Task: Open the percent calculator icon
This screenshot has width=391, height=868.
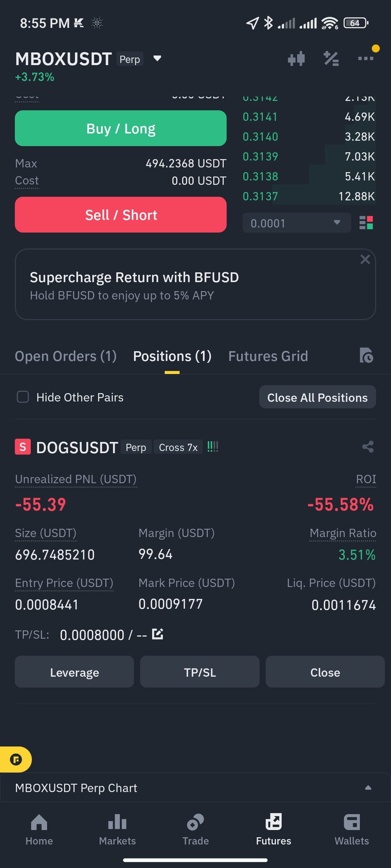Action: point(331,59)
